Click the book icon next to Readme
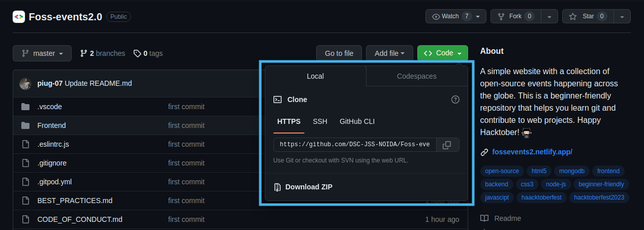 pos(484,218)
